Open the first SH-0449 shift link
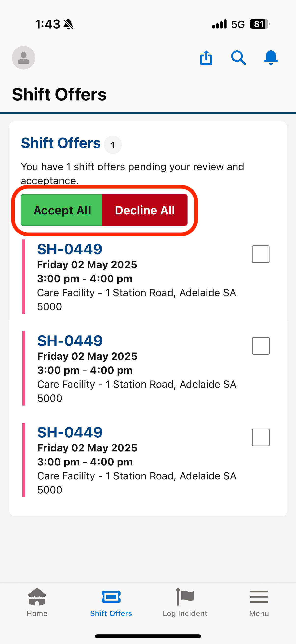The image size is (296, 644). click(x=70, y=249)
